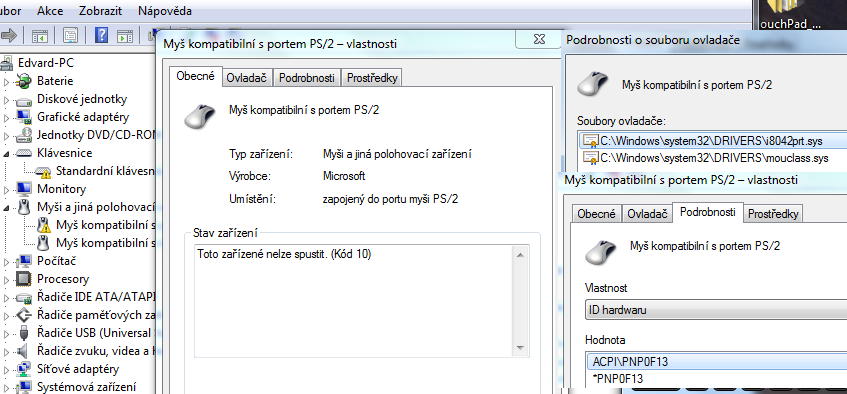This screenshot has width=847, height=394.
Task: Select Systémová zařízení tree item
Action: point(86,387)
